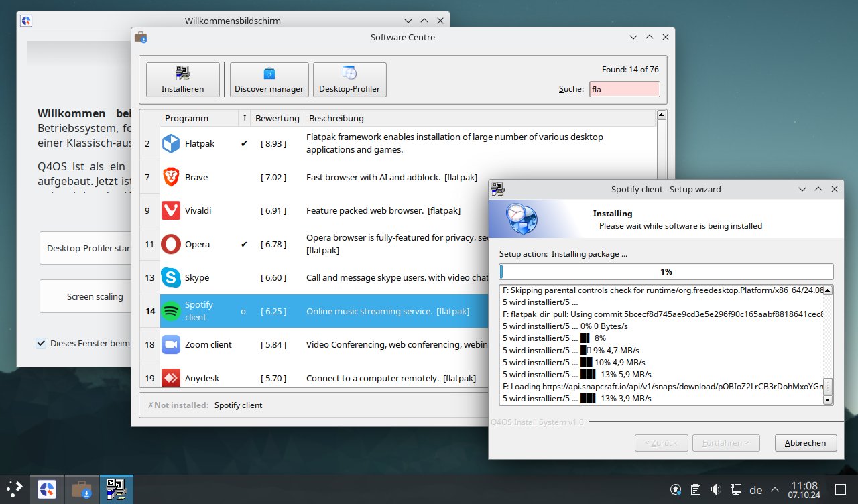Open the Discover manager
The image size is (858, 504).
[x=269, y=79]
